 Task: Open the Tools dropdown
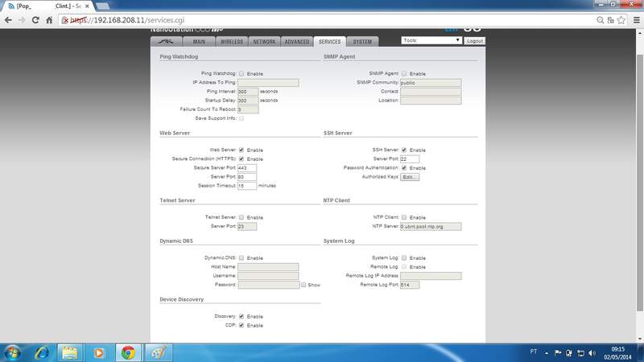(431, 40)
